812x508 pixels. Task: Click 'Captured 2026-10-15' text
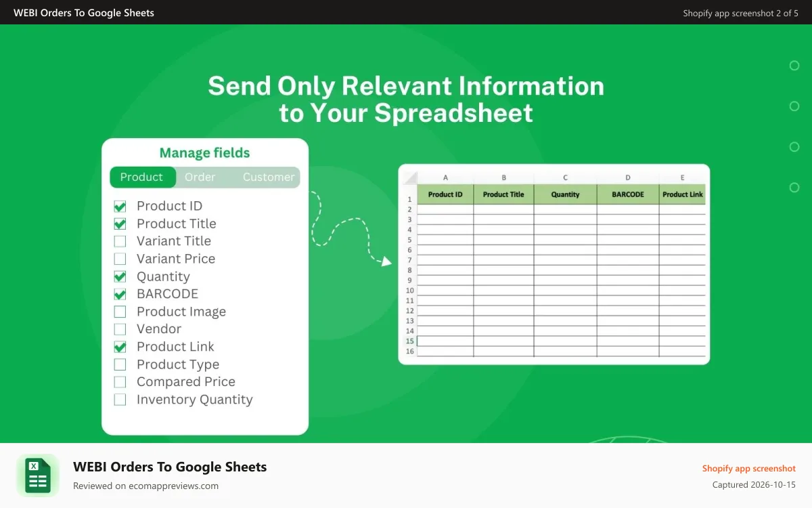754,485
